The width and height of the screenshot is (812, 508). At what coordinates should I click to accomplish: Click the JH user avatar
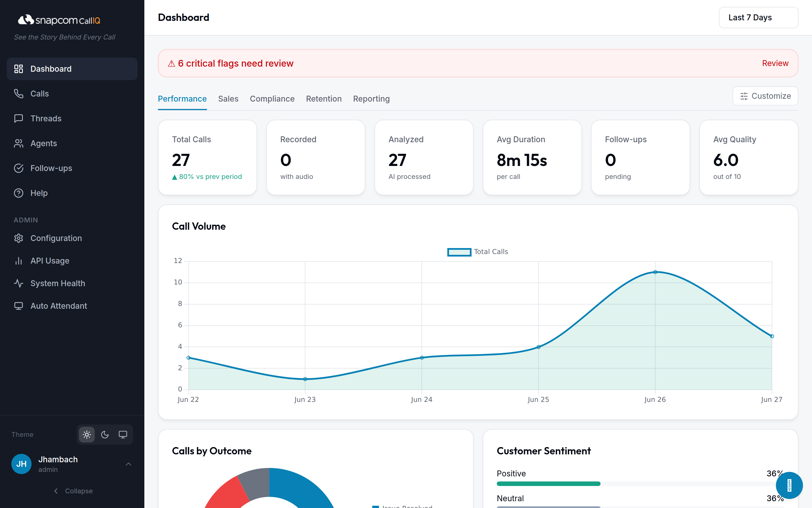(x=21, y=464)
